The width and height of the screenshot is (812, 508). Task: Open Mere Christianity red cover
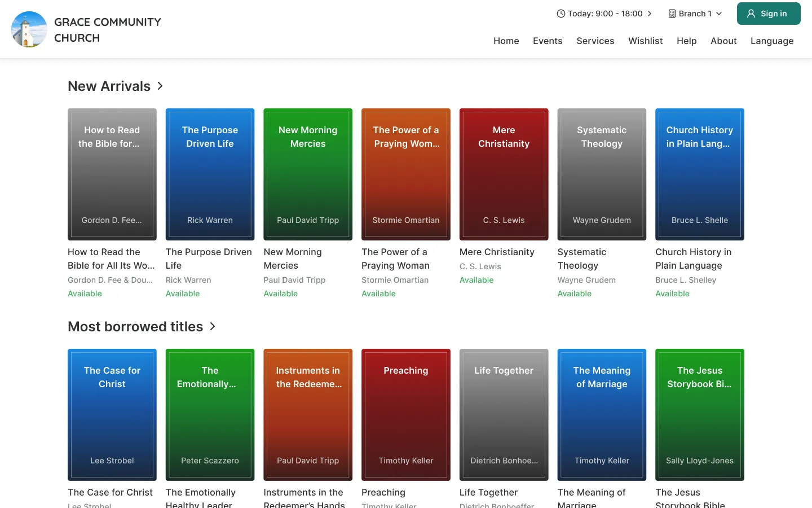click(x=504, y=174)
